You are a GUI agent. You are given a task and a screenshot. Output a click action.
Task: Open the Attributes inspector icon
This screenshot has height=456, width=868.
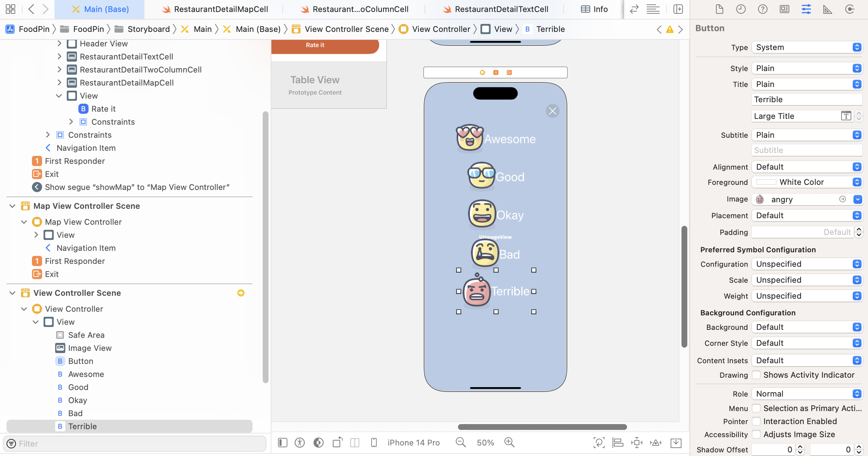click(x=806, y=9)
